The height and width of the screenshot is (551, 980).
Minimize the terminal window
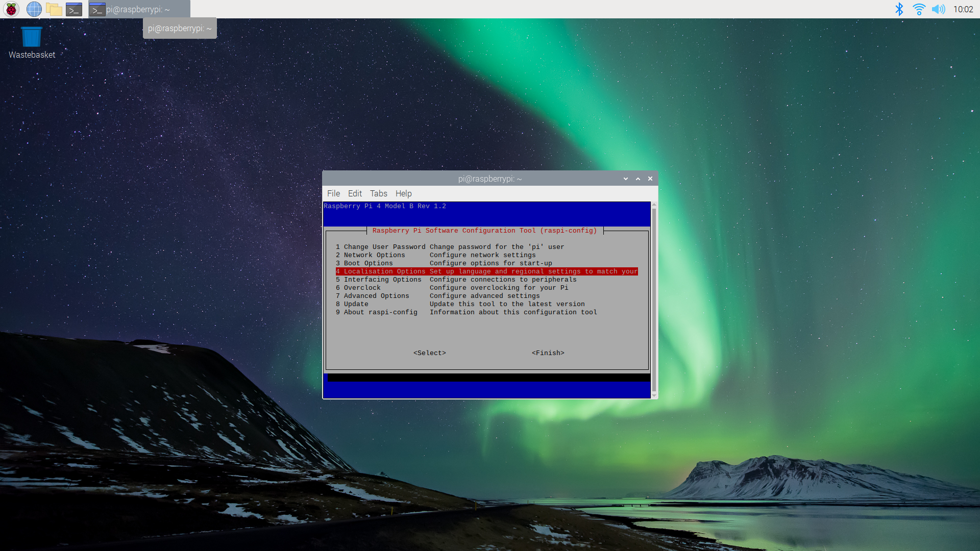626,179
